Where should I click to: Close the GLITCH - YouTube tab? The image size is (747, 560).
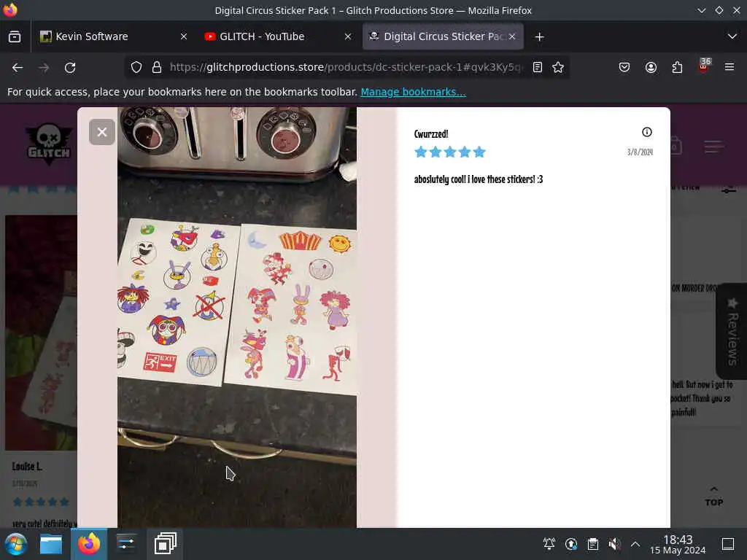(x=348, y=36)
